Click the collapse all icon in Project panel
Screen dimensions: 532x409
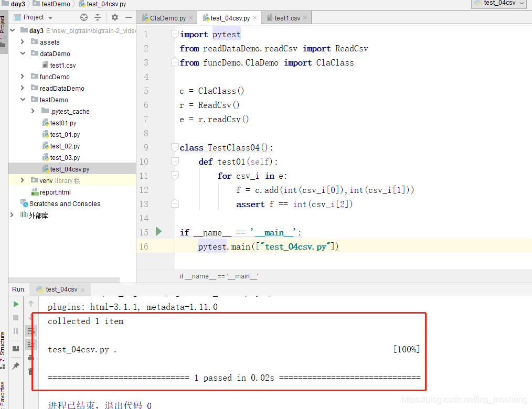click(98, 17)
